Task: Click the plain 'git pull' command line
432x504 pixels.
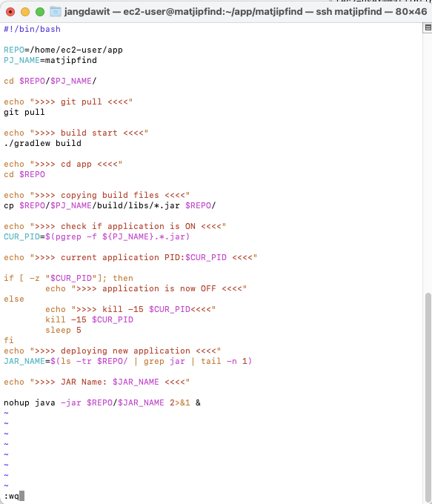Action: [x=24, y=112]
